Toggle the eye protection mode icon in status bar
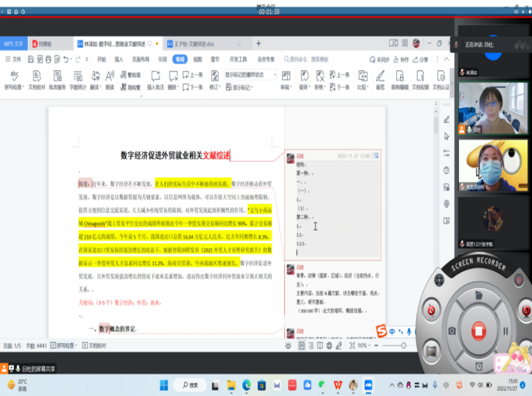This screenshot has width=532, height=396. [x=288, y=346]
